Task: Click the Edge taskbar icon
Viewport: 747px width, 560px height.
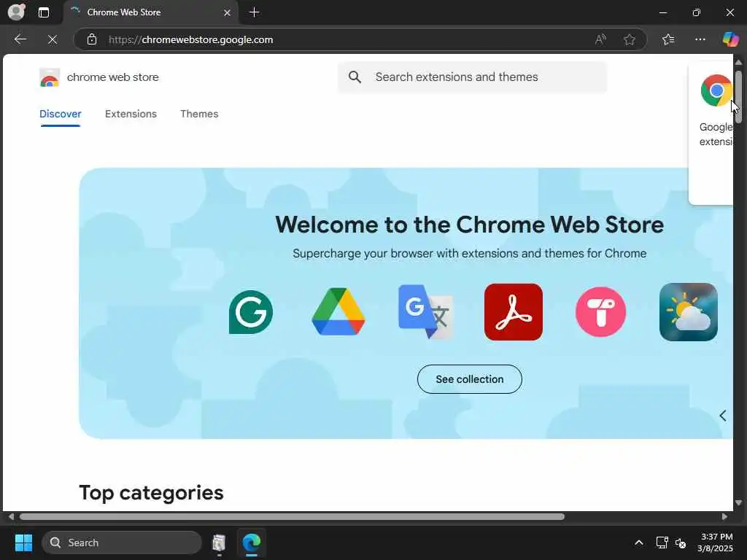Action: click(251, 542)
